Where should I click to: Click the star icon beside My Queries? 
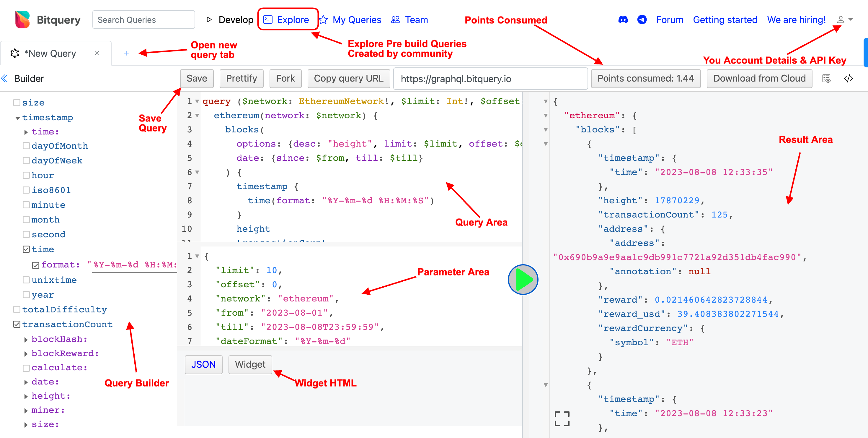point(323,20)
